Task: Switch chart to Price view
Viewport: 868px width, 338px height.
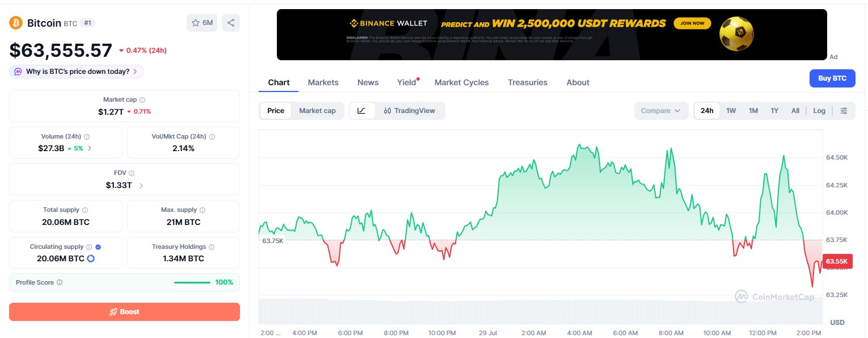Action: pyautogui.click(x=276, y=111)
